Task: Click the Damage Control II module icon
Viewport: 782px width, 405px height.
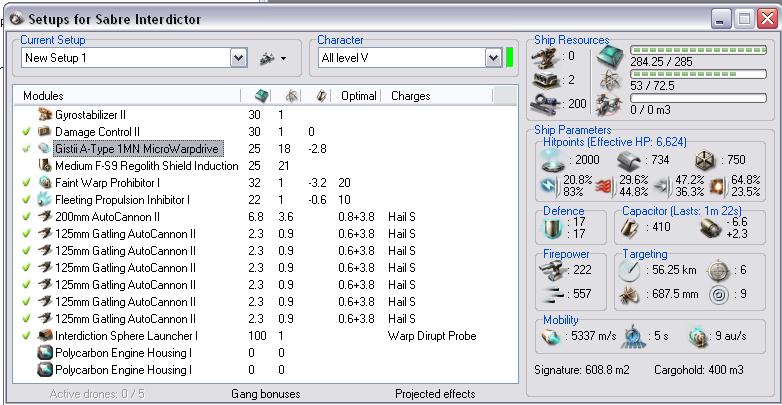Action: (x=44, y=131)
